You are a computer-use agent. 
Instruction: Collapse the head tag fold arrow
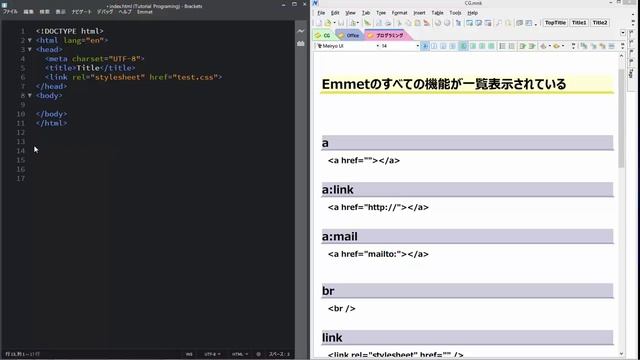tap(30, 49)
